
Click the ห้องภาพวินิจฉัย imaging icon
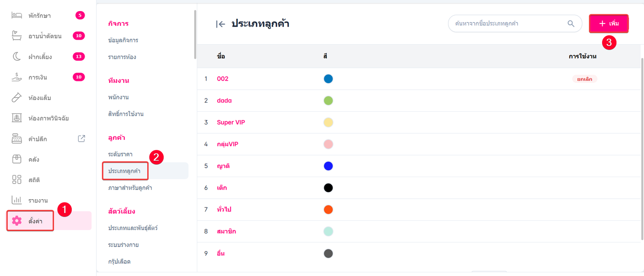pos(17,118)
